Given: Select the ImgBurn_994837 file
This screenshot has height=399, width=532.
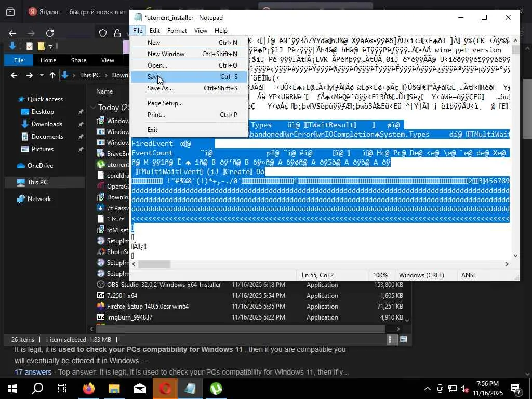Looking at the screenshot, I should coord(129,317).
